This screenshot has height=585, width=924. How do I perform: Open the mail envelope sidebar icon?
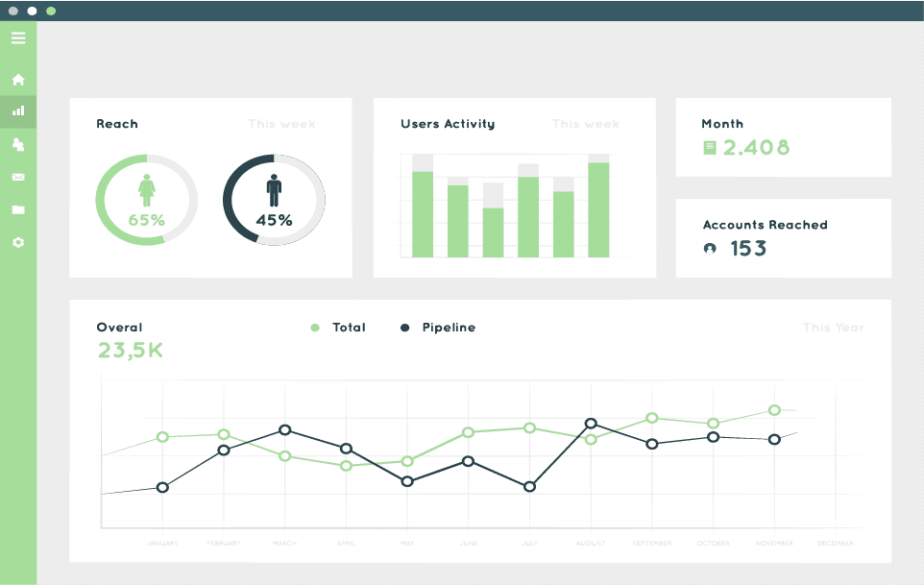(18, 177)
